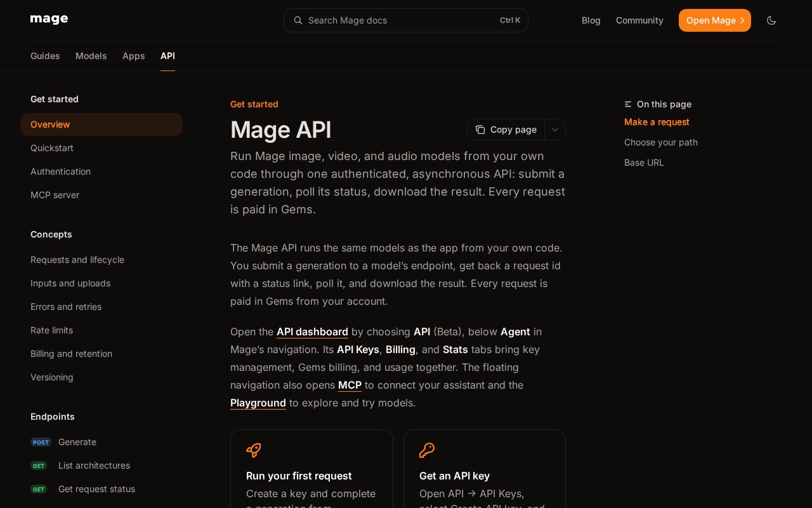
Task: Open the Get request status endpoint
Action: [101, 489]
